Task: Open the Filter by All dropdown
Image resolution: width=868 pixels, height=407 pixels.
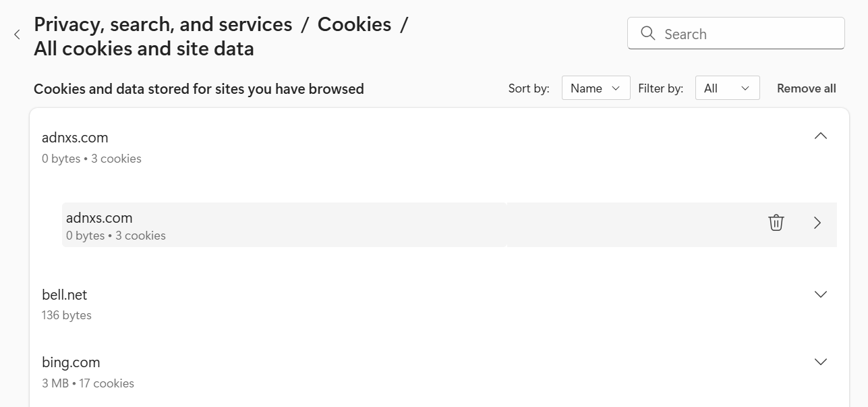Action: pos(727,88)
